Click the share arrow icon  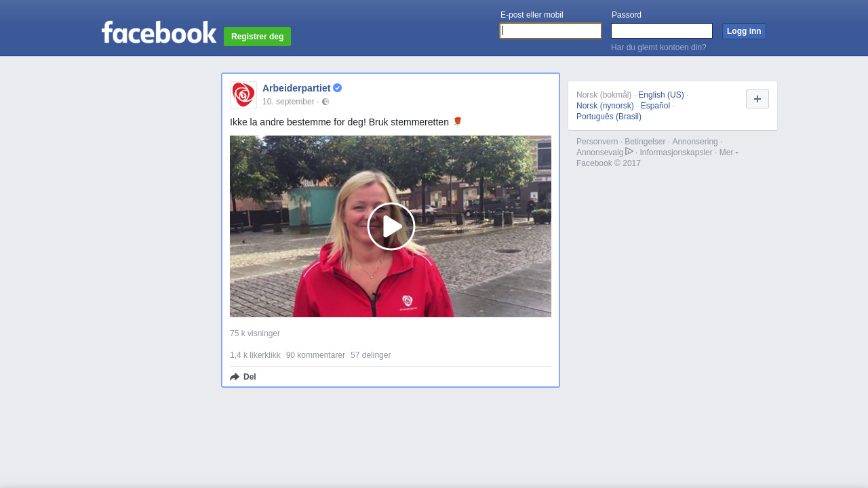[235, 377]
